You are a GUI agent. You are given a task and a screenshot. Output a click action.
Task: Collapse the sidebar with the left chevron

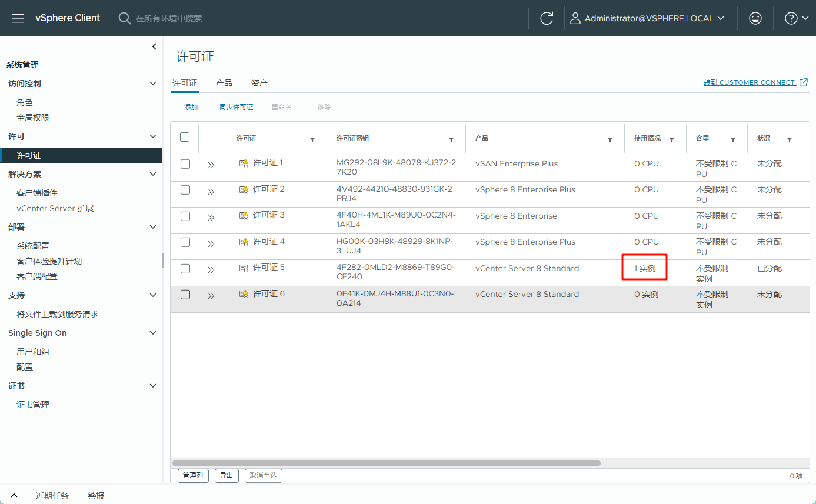pos(154,46)
